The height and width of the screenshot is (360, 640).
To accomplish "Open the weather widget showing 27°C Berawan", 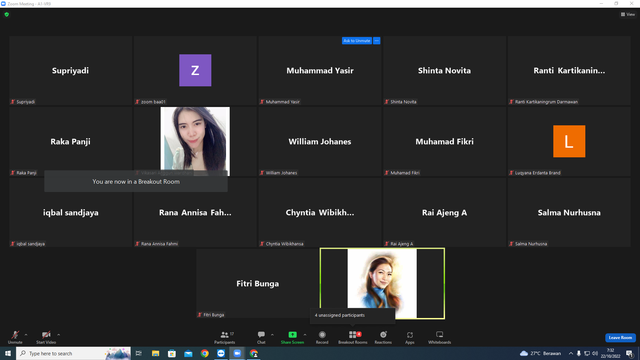I will pos(540,353).
